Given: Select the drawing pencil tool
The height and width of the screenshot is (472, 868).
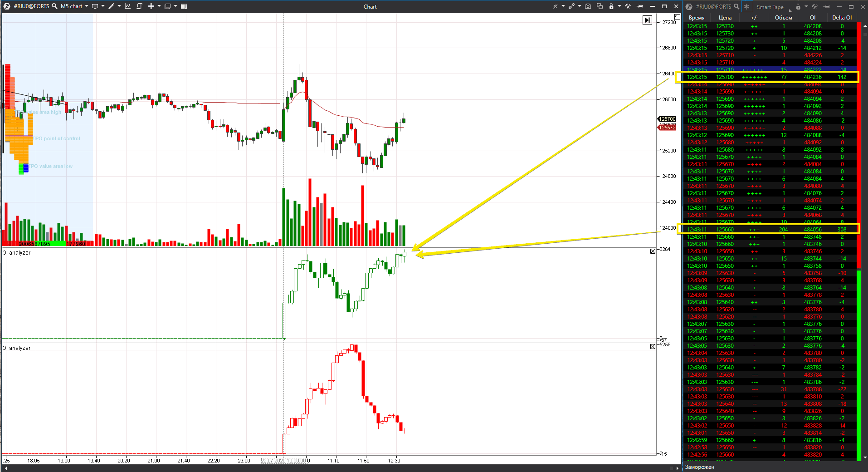Looking at the screenshot, I should click(112, 6).
